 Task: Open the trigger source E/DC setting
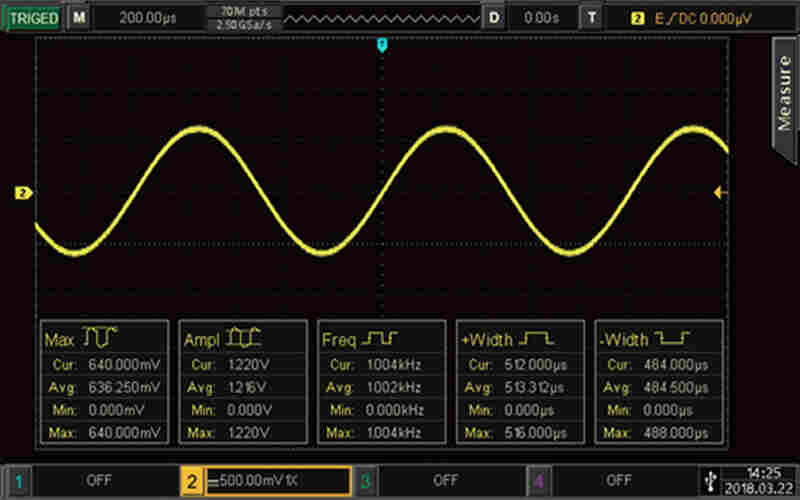[x=690, y=18]
